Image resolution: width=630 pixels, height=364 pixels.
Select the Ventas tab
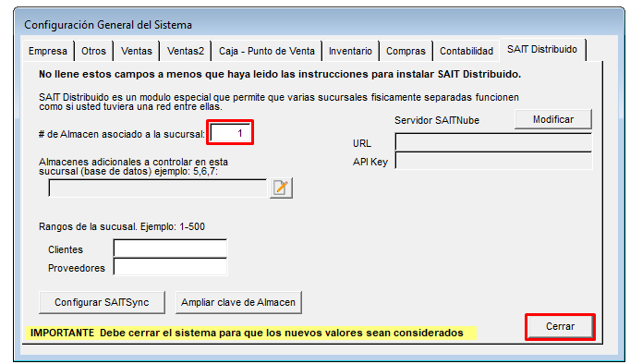(137, 51)
